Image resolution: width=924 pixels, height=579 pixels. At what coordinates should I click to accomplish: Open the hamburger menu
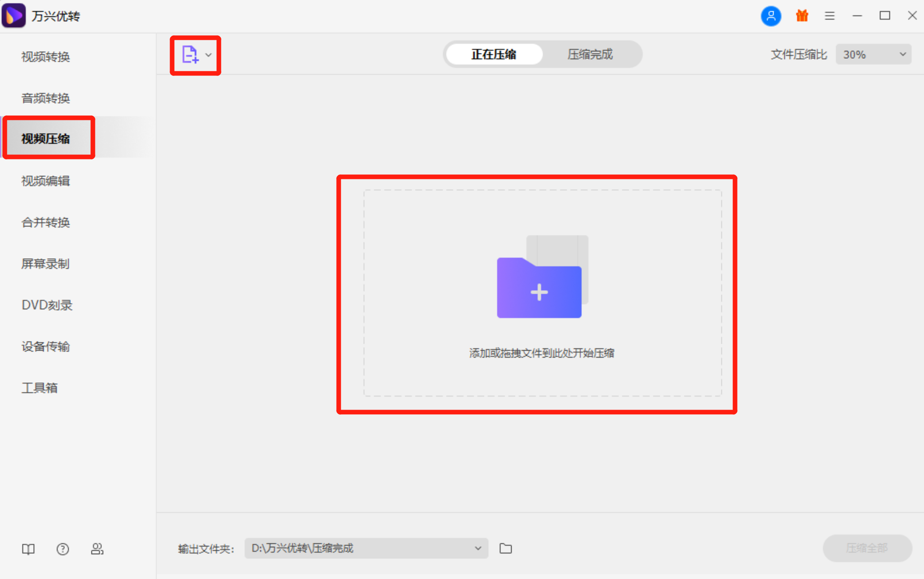[x=829, y=16]
